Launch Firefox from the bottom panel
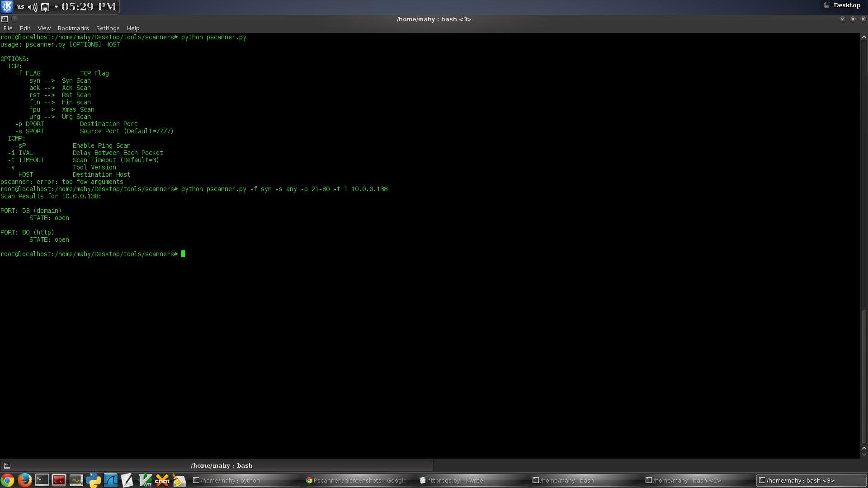 (x=24, y=480)
